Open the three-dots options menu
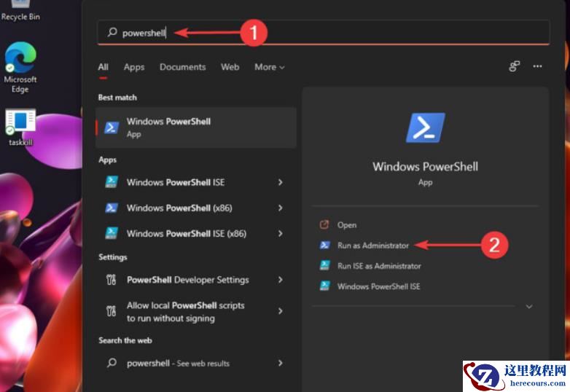570x392 pixels. tap(537, 66)
